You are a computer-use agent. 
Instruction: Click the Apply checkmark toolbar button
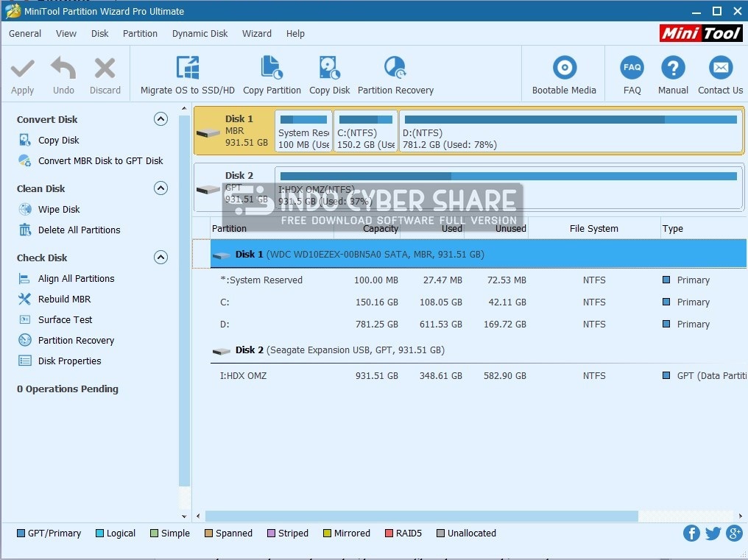22,77
